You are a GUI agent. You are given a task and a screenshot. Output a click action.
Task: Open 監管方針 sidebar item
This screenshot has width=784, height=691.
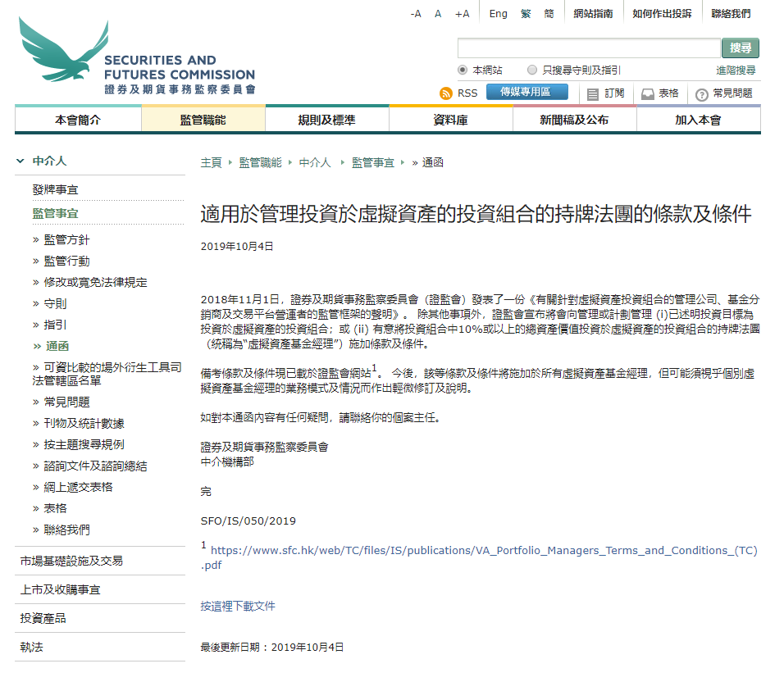[x=66, y=240]
